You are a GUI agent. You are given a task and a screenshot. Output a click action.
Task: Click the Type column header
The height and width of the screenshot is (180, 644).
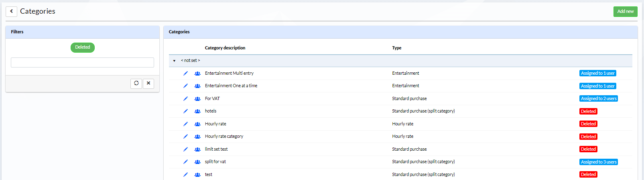[397, 48]
